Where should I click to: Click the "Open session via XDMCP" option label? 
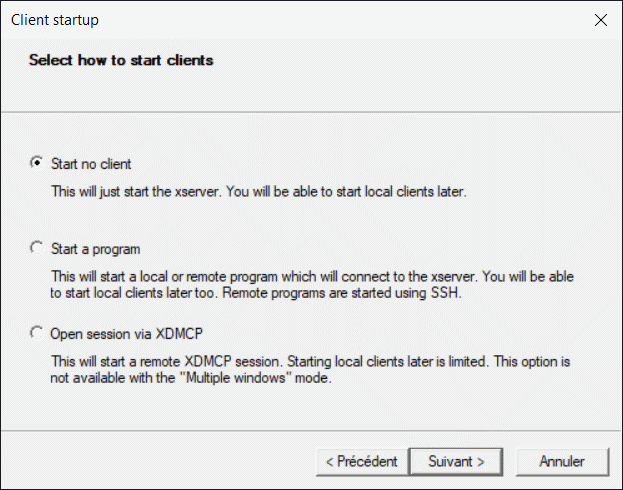coord(119,333)
